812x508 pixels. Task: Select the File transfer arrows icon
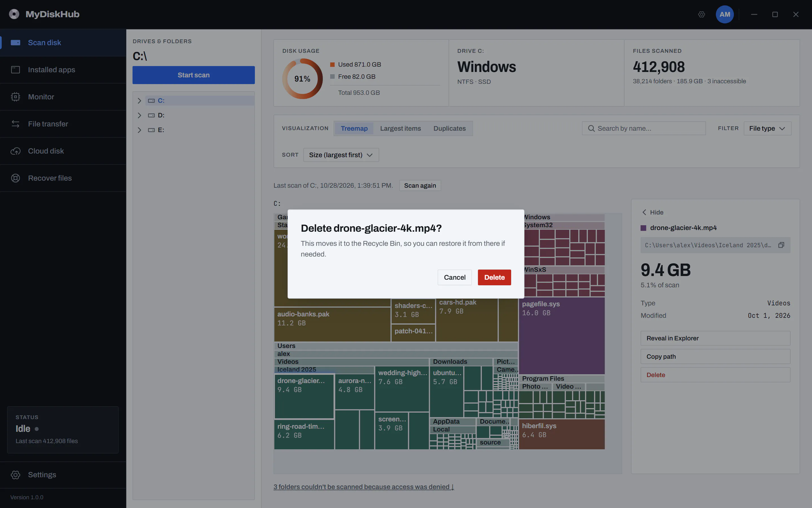pyautogui.click(x=16, y=124)
